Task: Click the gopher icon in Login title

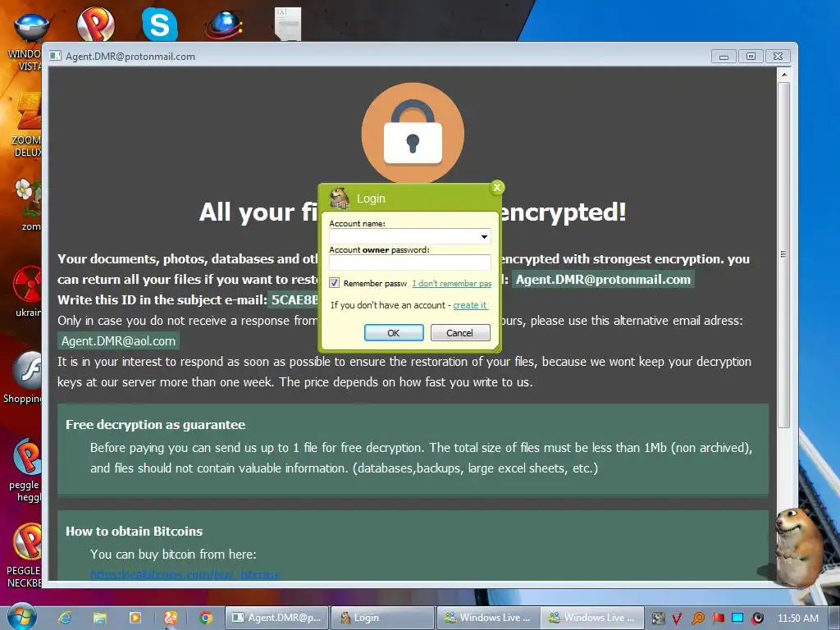Action: tap(339, 199)
